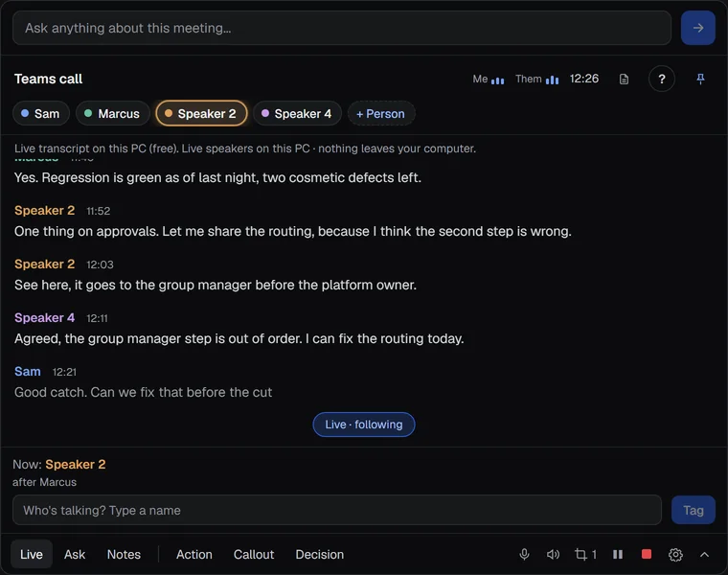Image resolution: width=728 pixels, height=575 pixels.
Task: Select the Speaker 4 chip
Action: coord(297,113)
